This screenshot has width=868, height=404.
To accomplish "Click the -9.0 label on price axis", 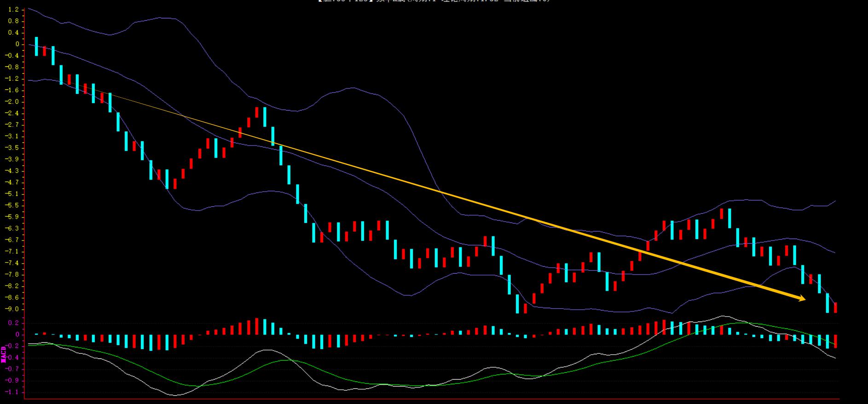I will (13, 309).
